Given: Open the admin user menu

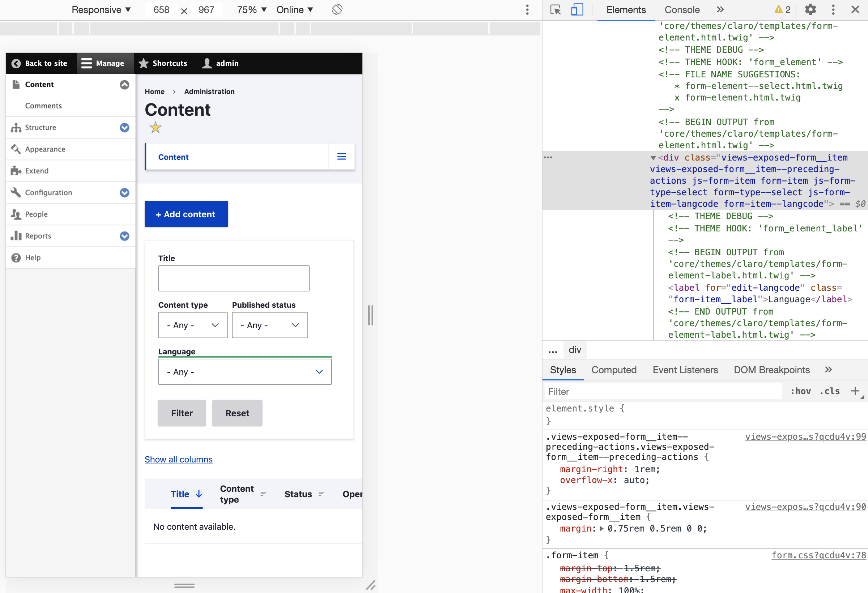Looking at the screenshot, I should pyautogui.click(x=220, y=63).
